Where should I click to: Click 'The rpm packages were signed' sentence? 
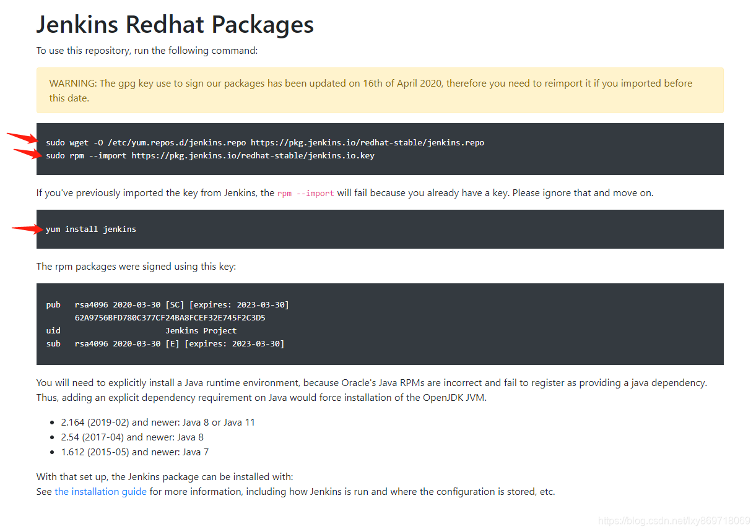(136, 267)
